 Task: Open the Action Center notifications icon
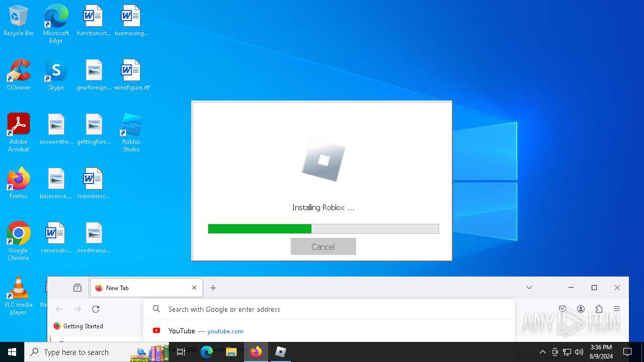point(627,352)
